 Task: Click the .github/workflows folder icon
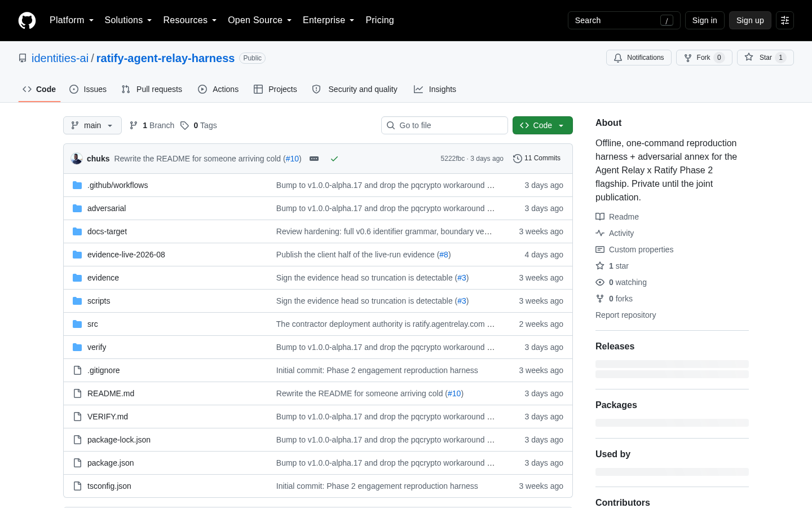77,185
